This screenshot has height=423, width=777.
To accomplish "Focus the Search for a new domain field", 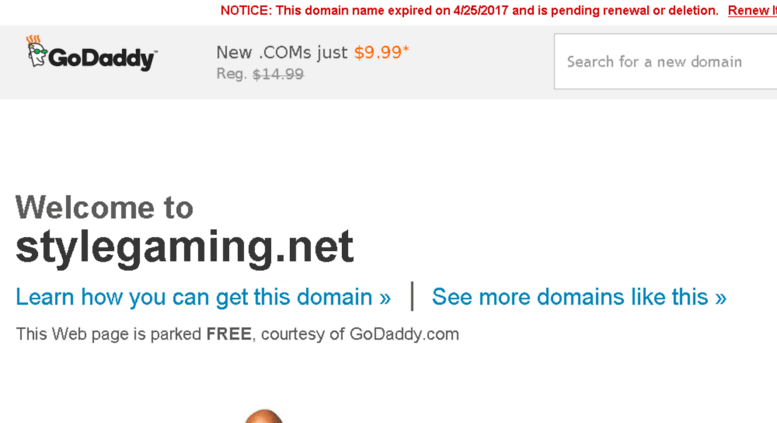I will point(666,61).
